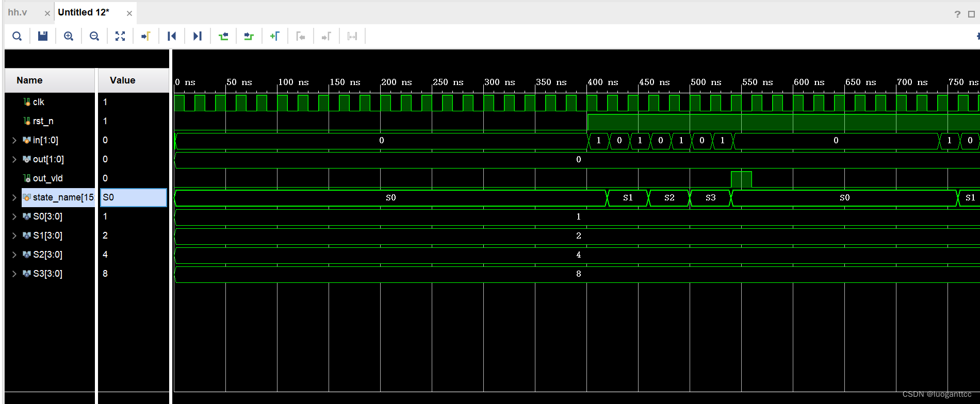
Task: Expand the out[1:0] bus
Action: click(14, 159)
